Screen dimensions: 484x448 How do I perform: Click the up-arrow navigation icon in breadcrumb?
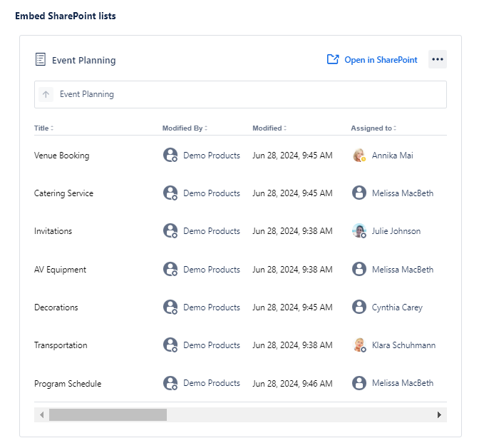[46, 94]
